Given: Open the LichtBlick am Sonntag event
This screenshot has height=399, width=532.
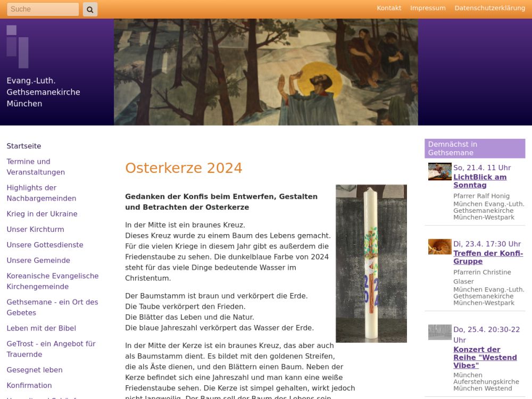Looking at the screenshot, I should tap(479, 181).
